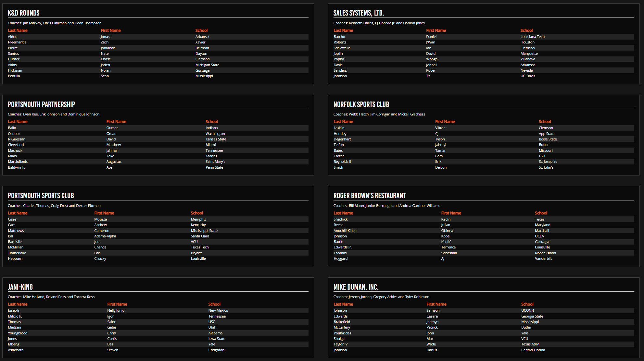The height and width of the screenshot is (361, 644).
Task: Click Iowa State school cell
Action: click(x=217, y=339)
